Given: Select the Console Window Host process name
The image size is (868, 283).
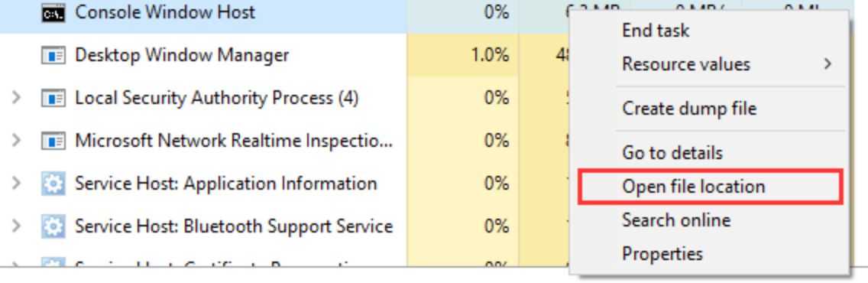Looking at the screenshot, I should [165, 12].
